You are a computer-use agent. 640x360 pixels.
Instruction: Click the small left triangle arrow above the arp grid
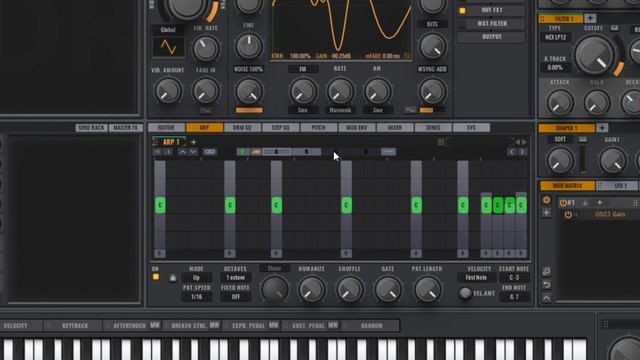pyautogui.click(x=518, y=142)
